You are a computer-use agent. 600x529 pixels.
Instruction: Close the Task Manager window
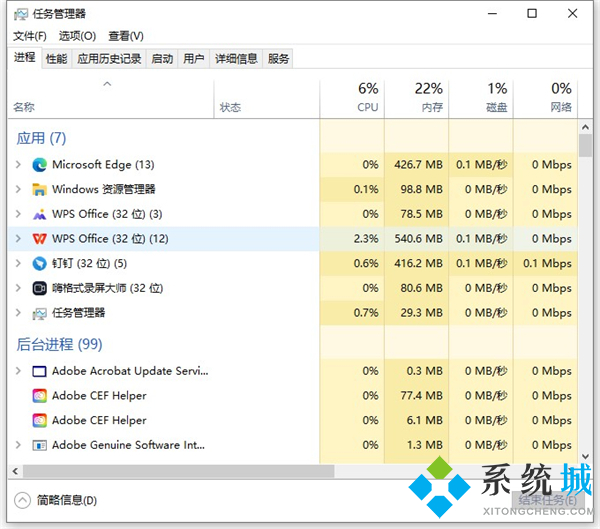572,14
